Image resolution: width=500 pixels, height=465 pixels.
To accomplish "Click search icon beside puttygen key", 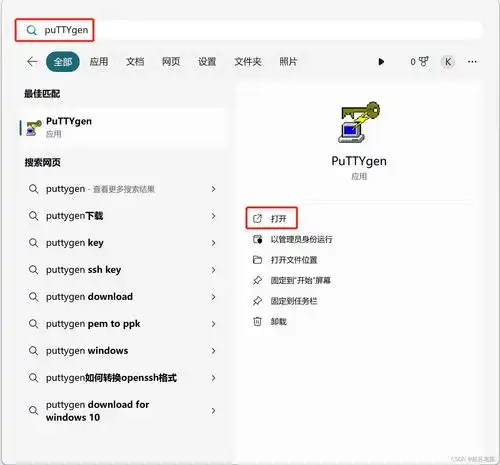I will (33, 243).
